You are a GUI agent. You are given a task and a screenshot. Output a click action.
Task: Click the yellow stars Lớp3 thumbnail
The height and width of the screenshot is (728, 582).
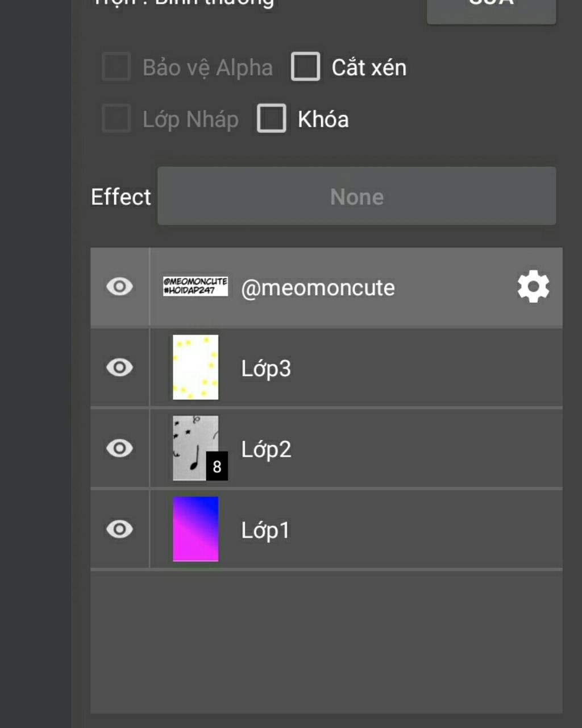196,367
